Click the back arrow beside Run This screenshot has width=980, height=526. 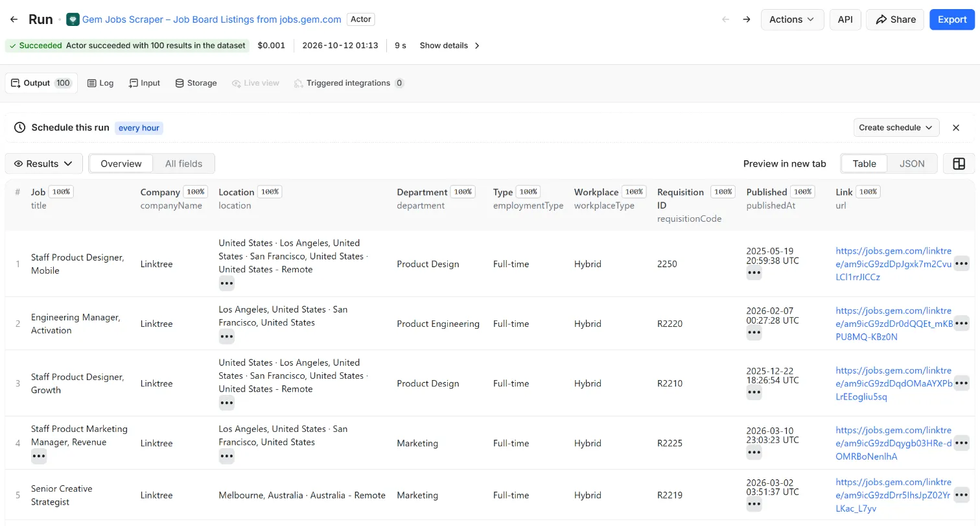[x=14, y=19]
